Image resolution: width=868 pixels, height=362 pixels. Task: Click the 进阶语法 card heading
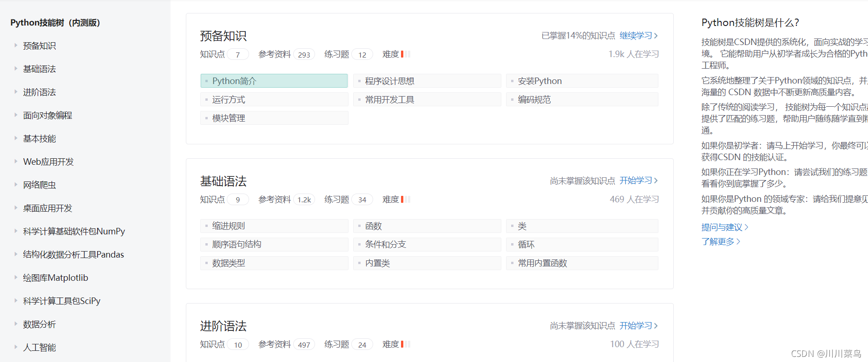point(224,326)
